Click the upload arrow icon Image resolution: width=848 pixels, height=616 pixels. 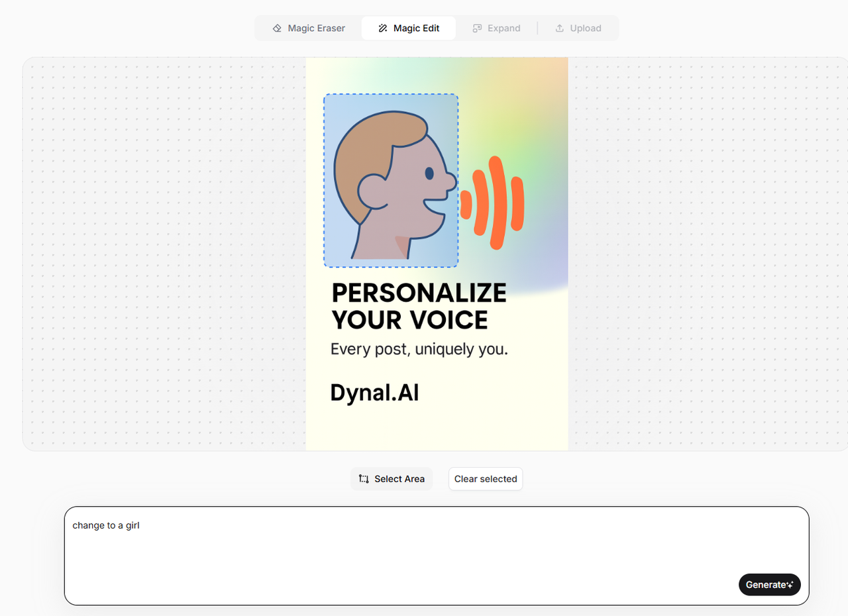click(x=560, y=28)
